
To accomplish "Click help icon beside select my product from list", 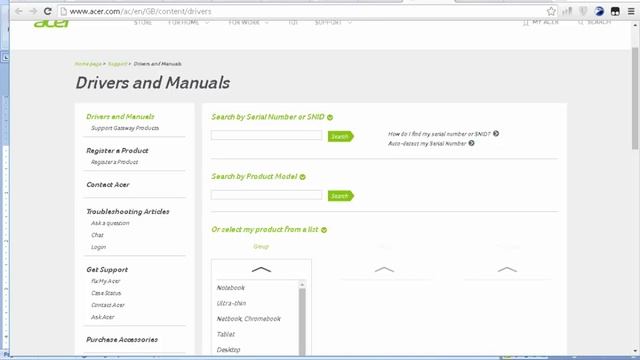I will tap(324, 230).
